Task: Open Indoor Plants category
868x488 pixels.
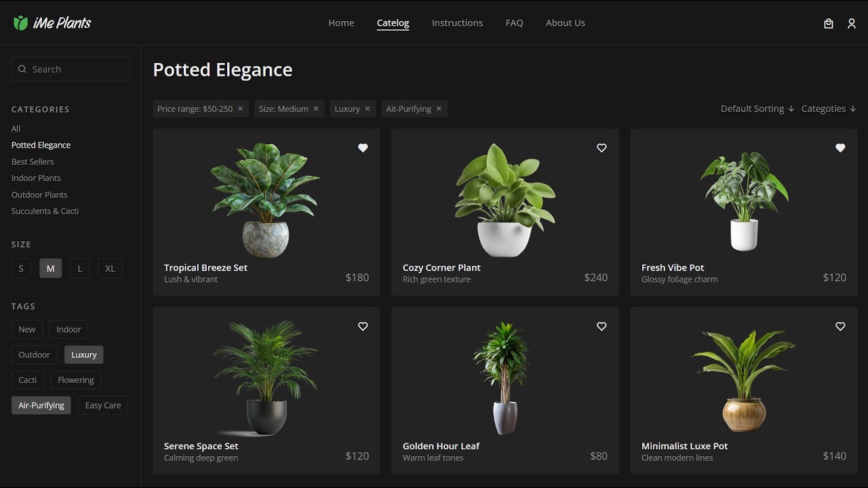Action: coord(36,178)
